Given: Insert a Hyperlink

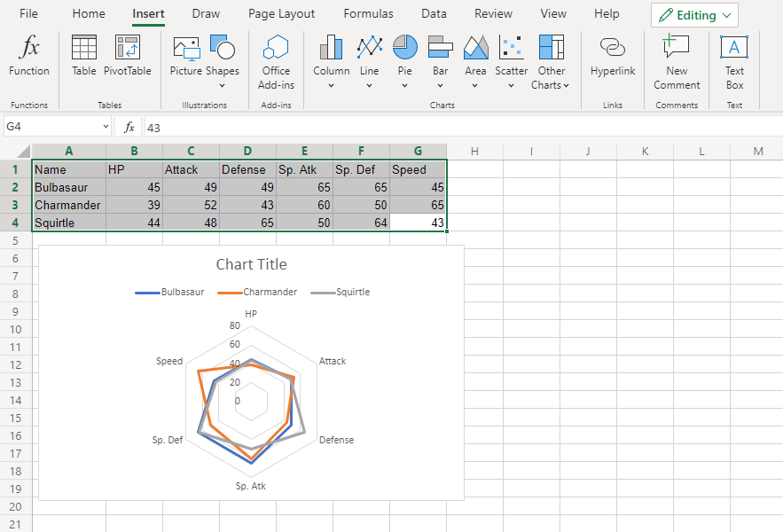Looking at the screenshot, I should pyautogui.click(x=613, y=57).
